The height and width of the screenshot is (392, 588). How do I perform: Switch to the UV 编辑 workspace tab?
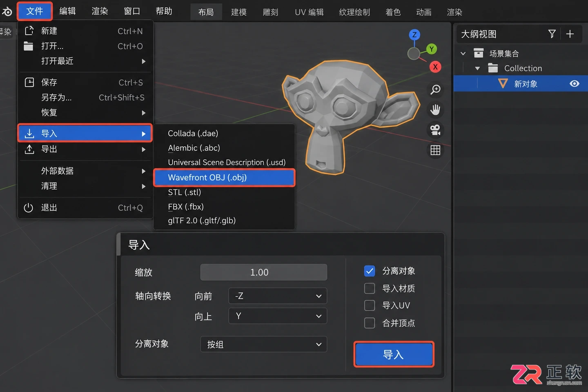[x=309, y=12]
